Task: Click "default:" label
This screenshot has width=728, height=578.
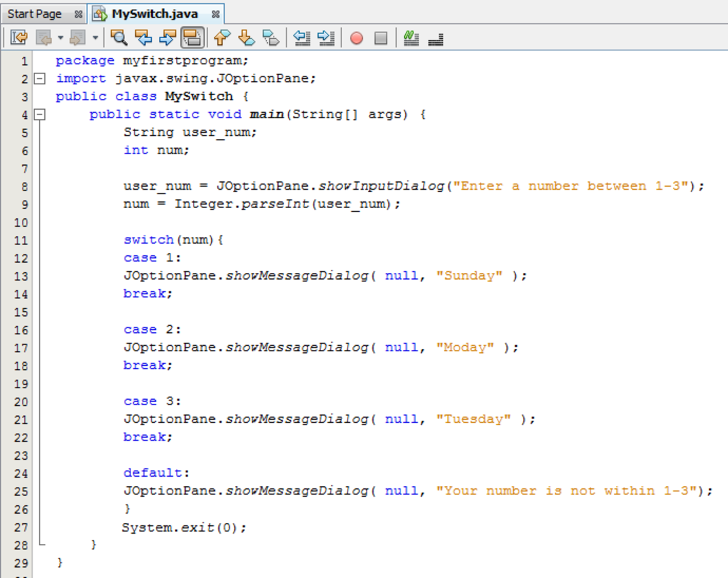Action: (x=157, y=472)
